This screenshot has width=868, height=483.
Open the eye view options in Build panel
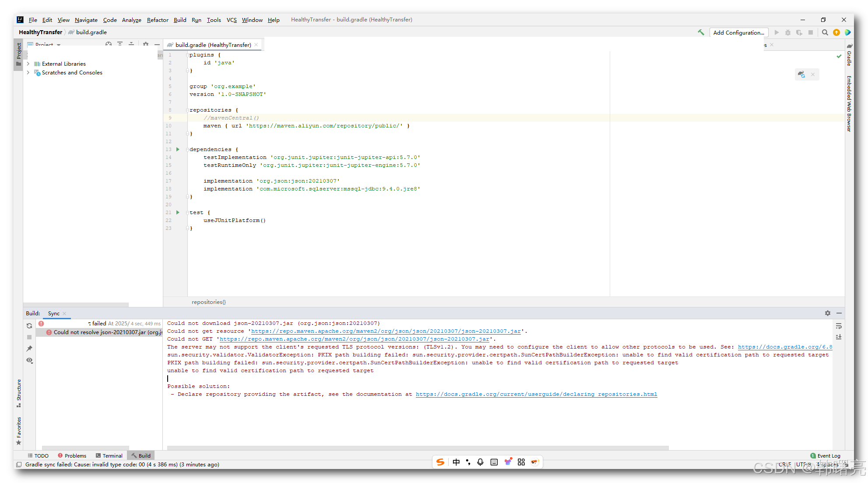point(29,360)
